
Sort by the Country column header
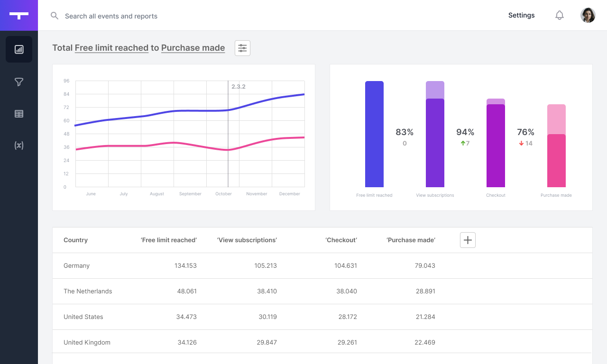point(75,240)
